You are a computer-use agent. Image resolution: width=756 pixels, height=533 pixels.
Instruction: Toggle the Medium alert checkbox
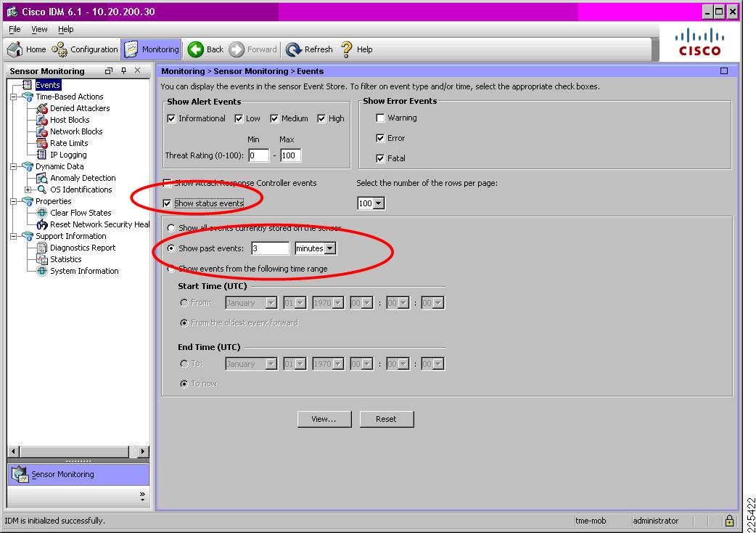click(274, 118)
